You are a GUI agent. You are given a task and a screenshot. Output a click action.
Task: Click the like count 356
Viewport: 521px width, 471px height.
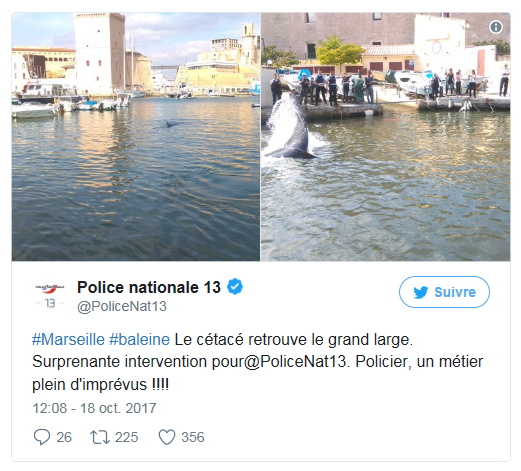click(193, 437)
